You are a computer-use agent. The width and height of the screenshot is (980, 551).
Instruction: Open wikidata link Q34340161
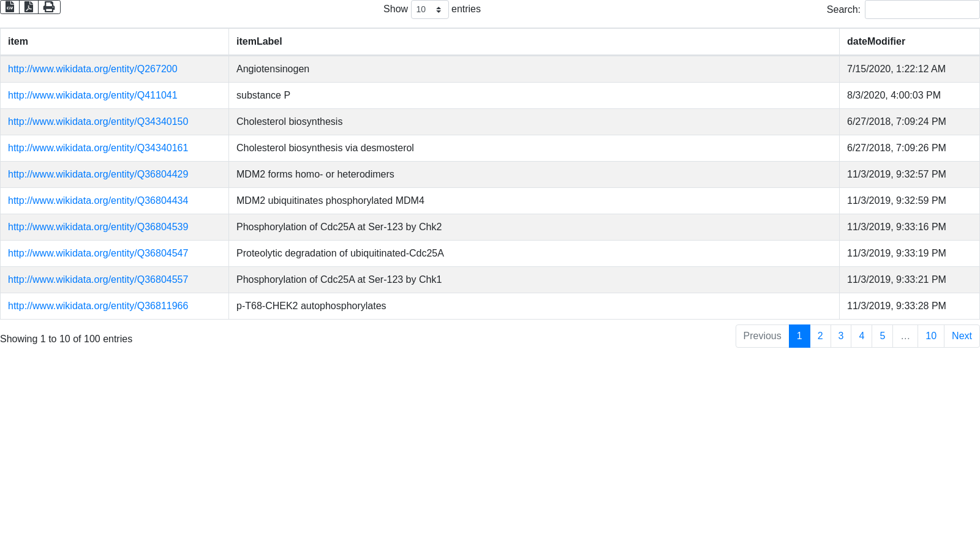pos(98,148)
